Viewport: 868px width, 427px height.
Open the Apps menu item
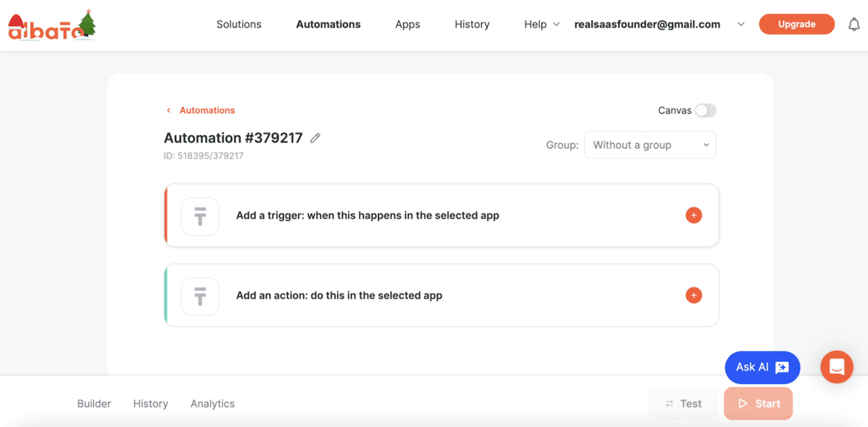(407, 24)
